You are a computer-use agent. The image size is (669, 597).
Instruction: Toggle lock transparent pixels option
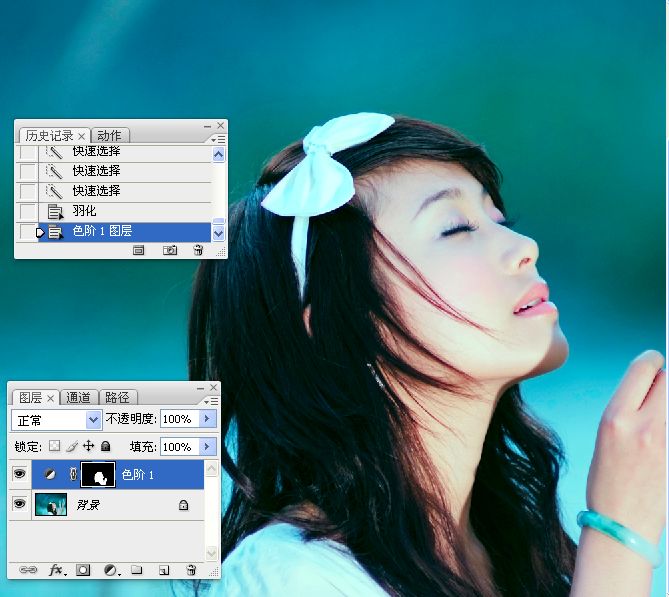tap(55, 446)
